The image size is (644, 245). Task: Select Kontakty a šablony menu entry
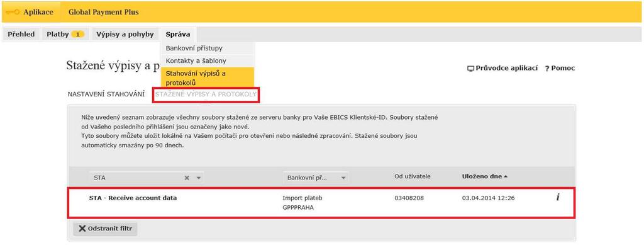[x=208, y=61]
